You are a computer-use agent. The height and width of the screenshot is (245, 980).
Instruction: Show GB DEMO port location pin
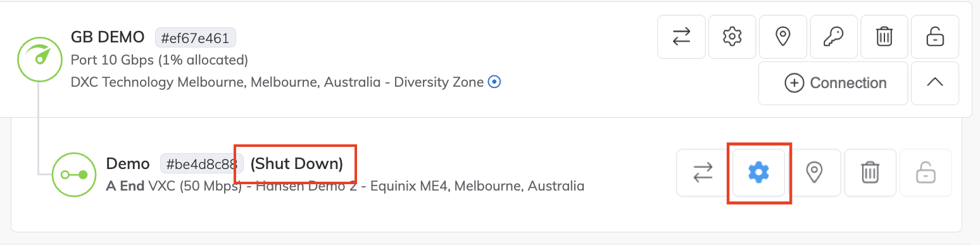(782, 37)
